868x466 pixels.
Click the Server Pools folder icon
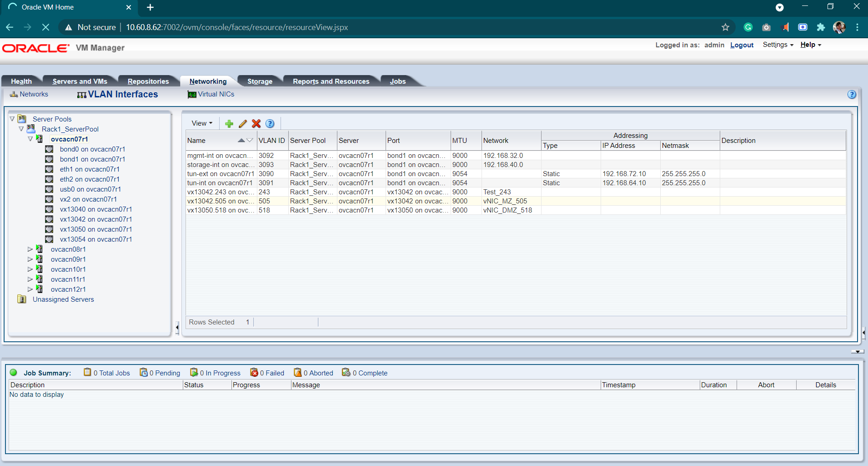pyautogui.click(x=22, y=119)
